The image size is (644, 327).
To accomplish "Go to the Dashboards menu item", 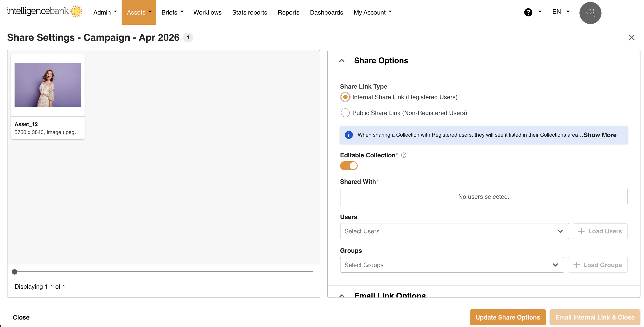I will tap(326, 12).
